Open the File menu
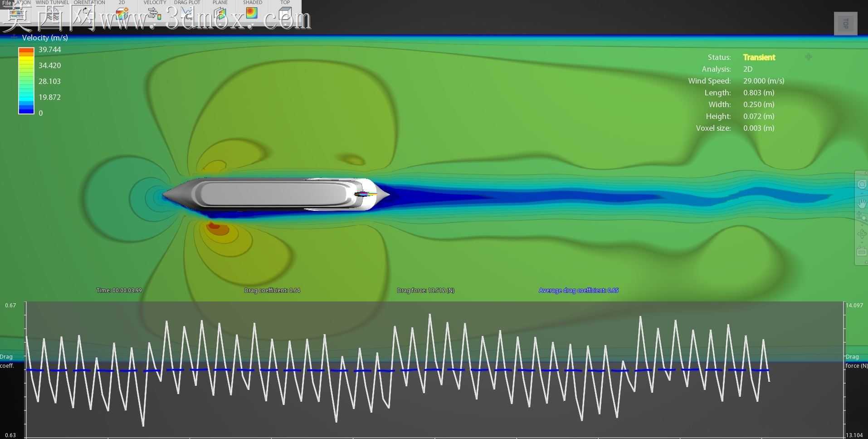The height and width of the screenshot is (439, 868). [x=6, y=3]
